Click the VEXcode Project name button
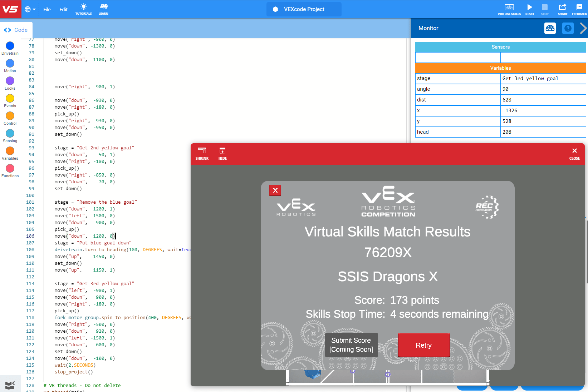The width and height of the screenshot is (588, 392). tap(304, 9)
